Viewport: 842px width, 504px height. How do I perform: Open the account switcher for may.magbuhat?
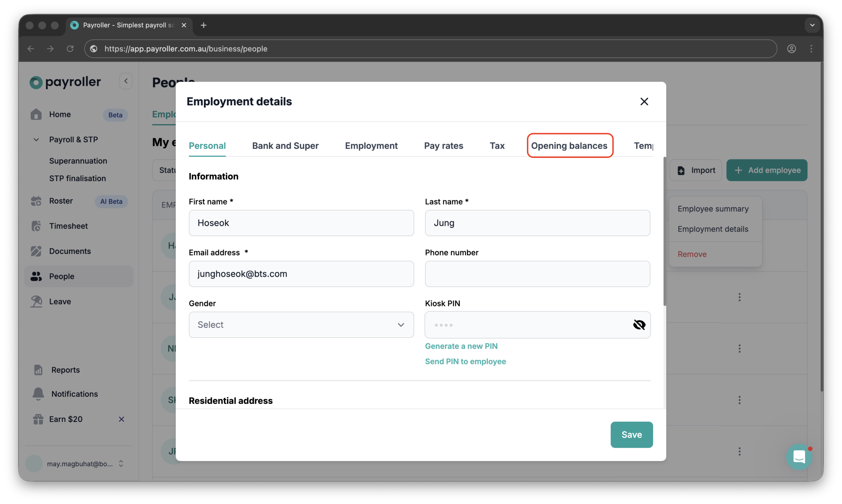tap(121, 463)
